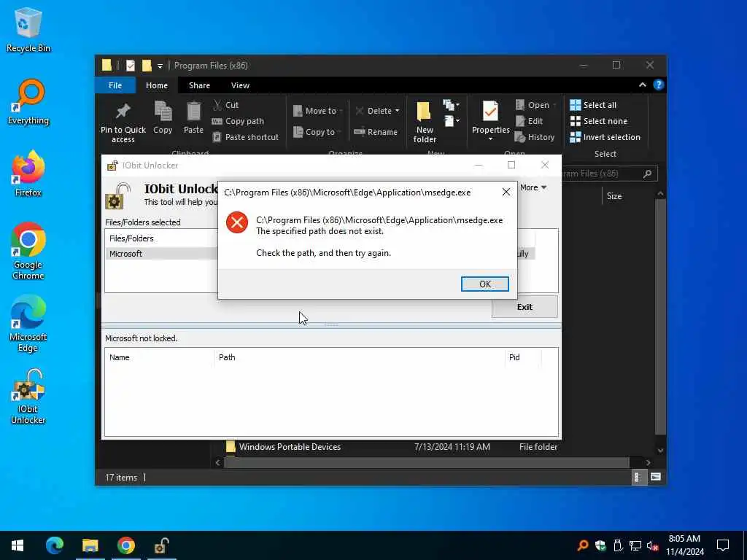747x560 pixels.
Task: Open the File tab in File Explorer
Action: (115, 85)
